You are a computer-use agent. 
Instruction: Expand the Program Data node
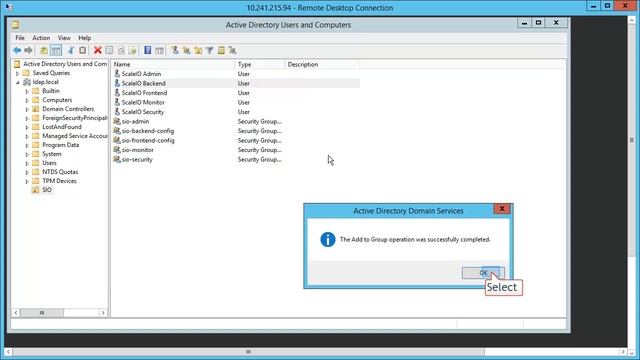click(x=27, y=145)
